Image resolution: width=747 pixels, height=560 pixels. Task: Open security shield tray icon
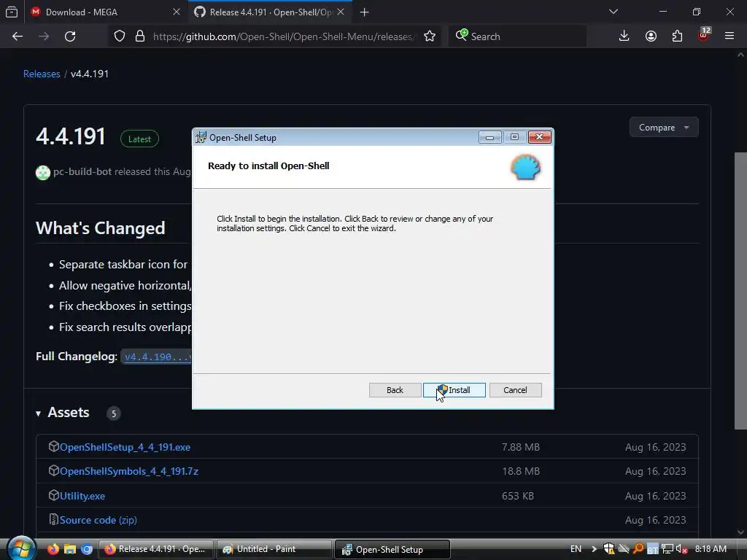coord(609,549)
